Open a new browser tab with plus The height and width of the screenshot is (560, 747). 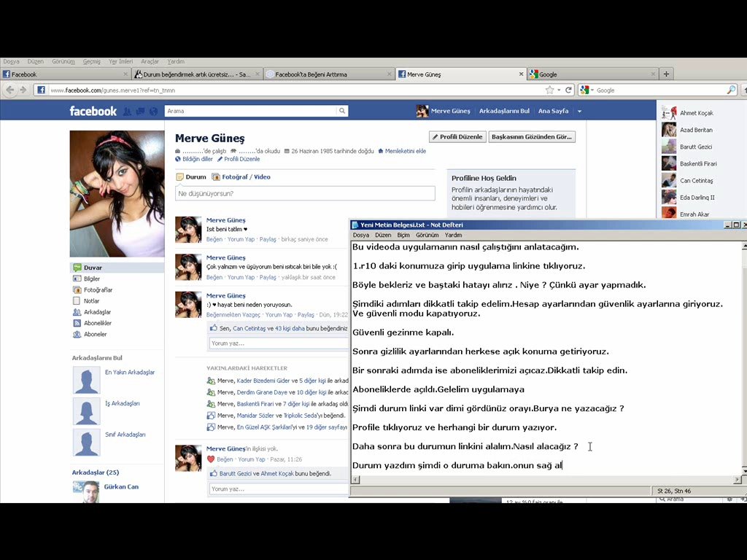click(666, 74)
